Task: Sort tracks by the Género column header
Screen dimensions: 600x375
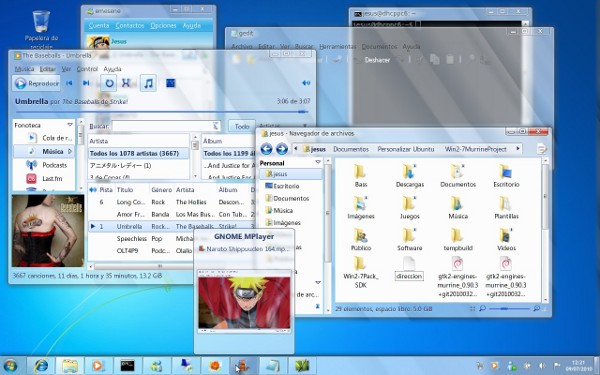Action: pyautogui.click(x=161, y=190)
